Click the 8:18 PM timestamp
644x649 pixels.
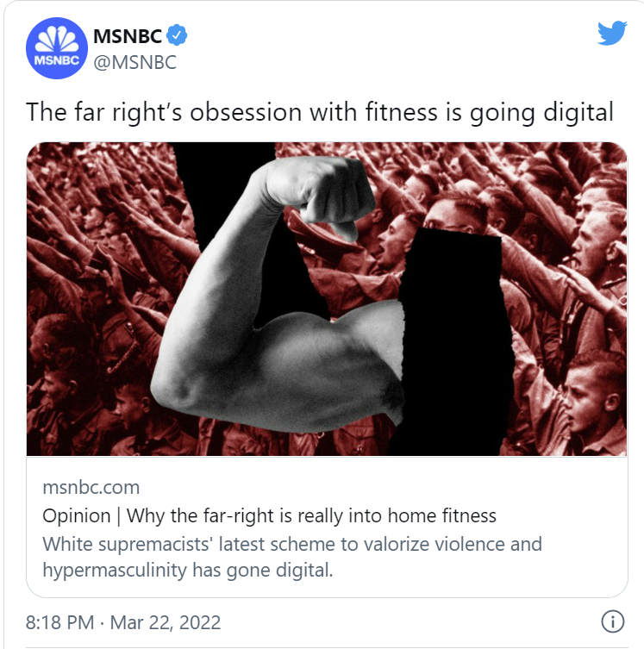pyautogui.click(x=60, y=622)
